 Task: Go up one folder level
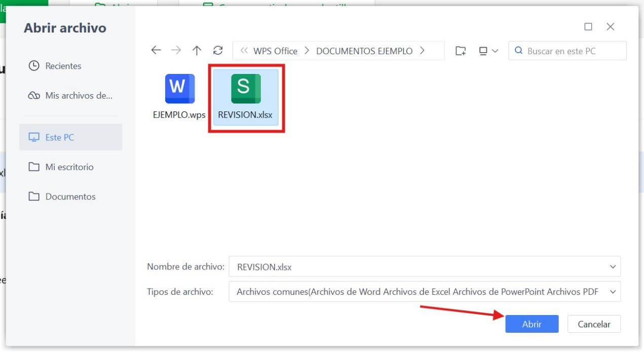point(197,50)
